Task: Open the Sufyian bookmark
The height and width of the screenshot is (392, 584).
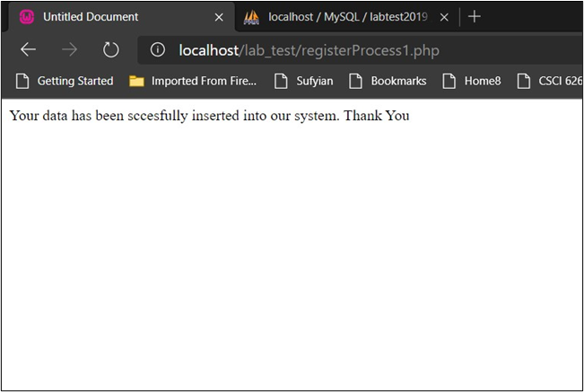Action: (x=303, y=81)
